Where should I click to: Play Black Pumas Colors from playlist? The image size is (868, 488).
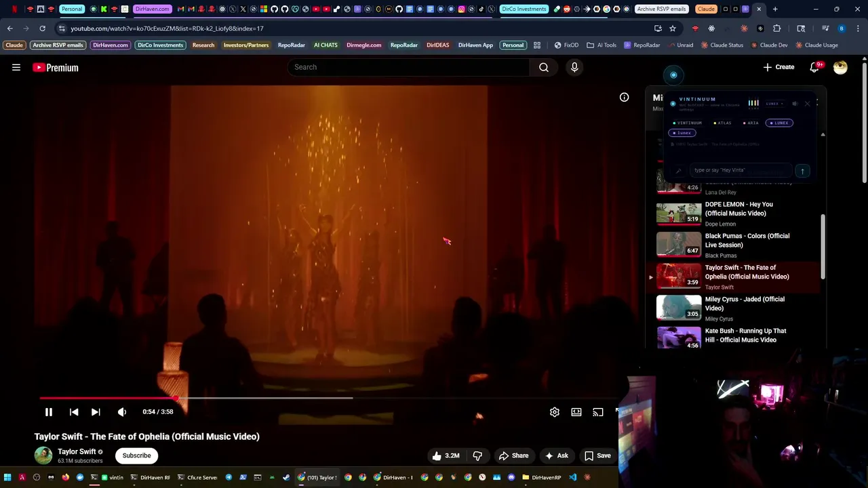click(736, 245)
